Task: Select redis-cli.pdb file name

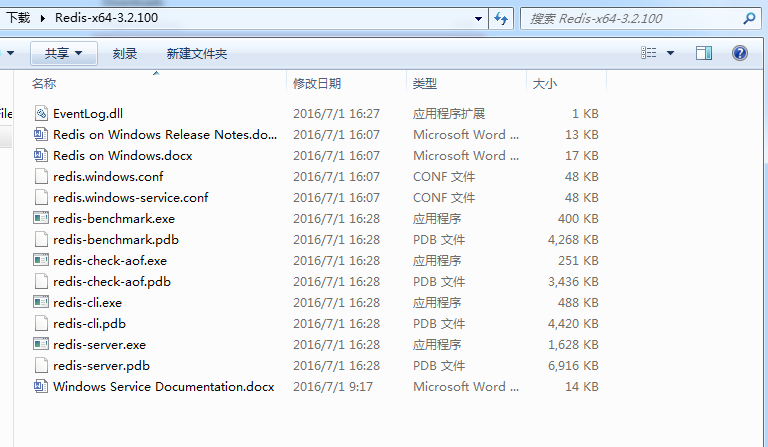Action: coord(90,324)
